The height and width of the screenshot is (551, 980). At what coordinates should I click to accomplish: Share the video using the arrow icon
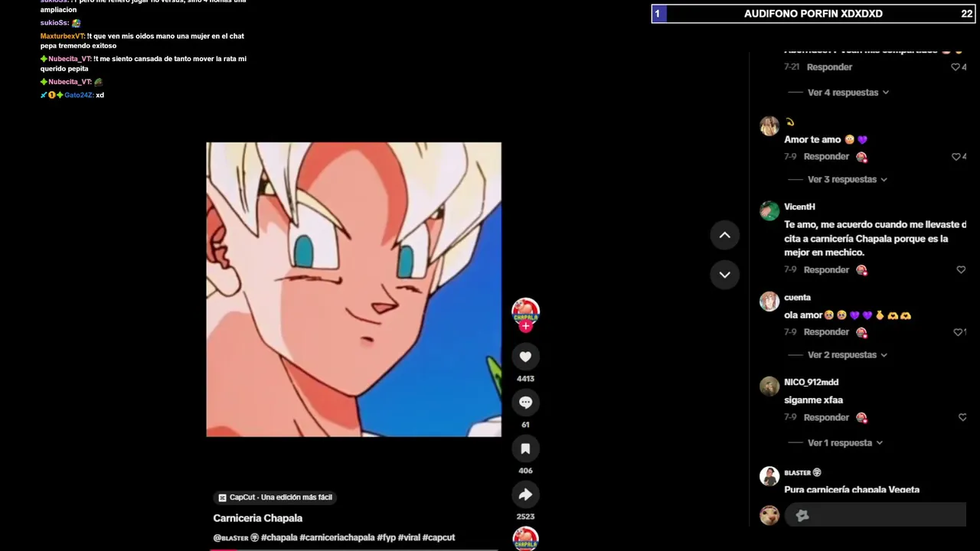525,494
